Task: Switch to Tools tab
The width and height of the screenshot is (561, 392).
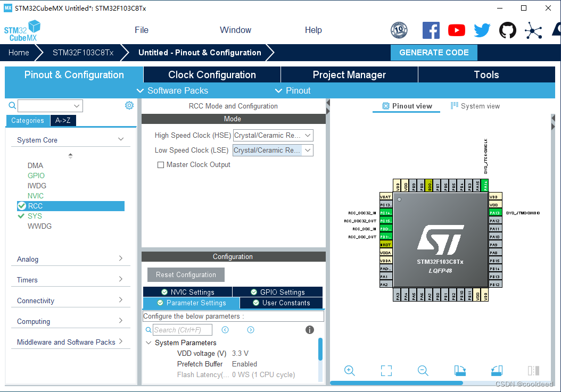Action: click(486, 75)
